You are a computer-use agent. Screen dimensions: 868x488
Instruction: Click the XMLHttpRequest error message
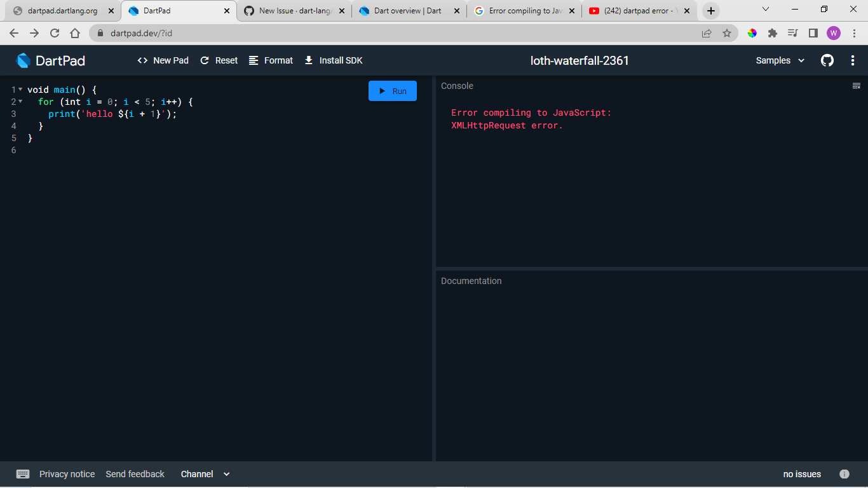507,125
